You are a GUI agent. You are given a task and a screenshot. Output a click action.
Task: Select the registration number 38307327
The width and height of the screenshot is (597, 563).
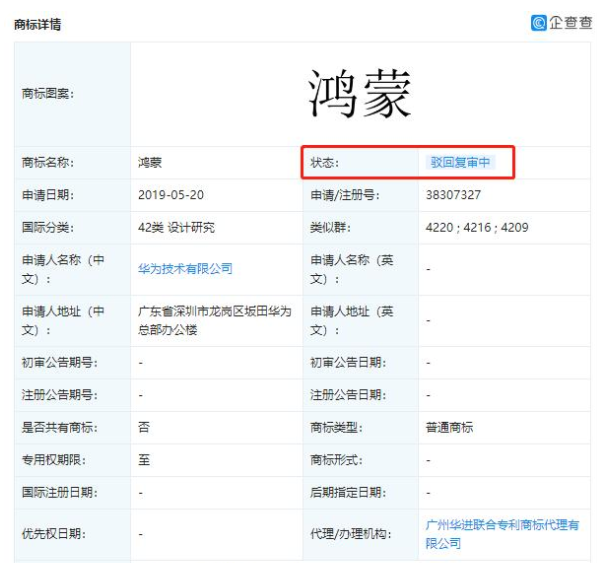(x=453, y=195)
